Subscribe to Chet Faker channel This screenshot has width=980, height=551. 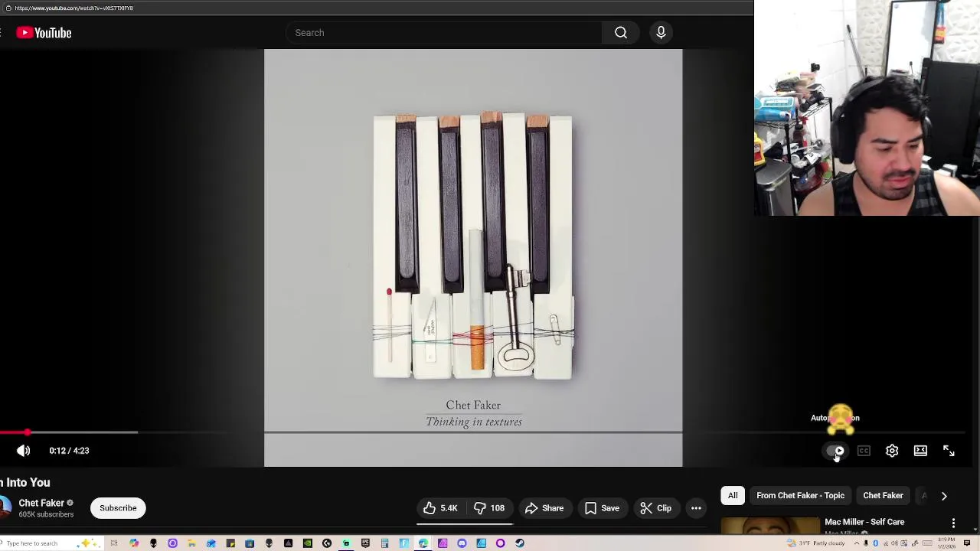click(118, 508)
